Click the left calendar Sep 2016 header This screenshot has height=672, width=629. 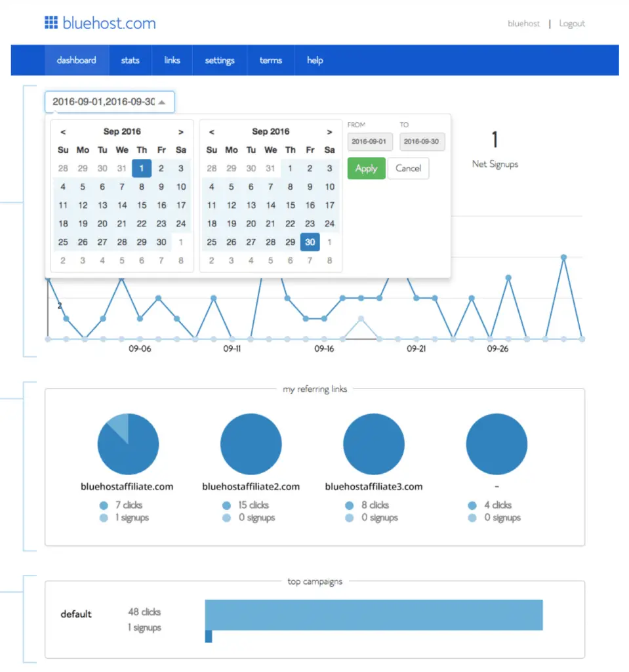tap(122, 131)
